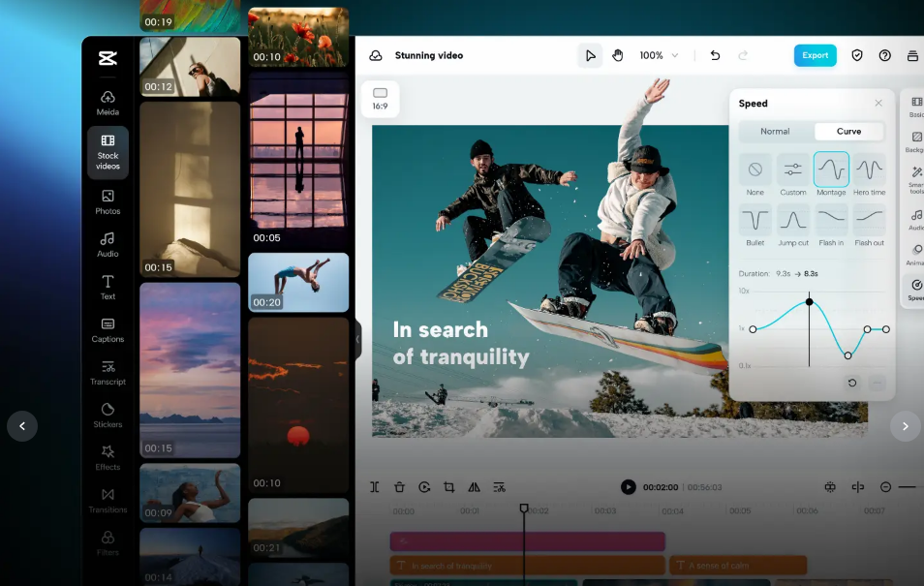Switch to the Curve speed tab
Image resolution: width=924 pixels, height=586 pixels.
tap(848, 131)
